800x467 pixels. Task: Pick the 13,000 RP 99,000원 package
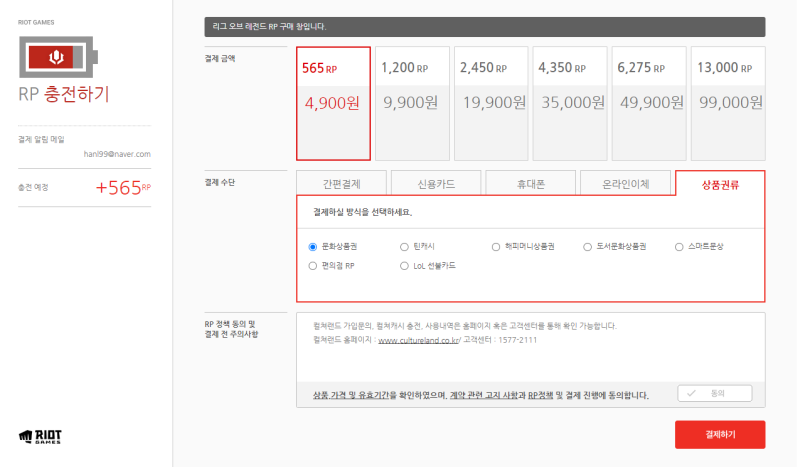tap(728, 104)
